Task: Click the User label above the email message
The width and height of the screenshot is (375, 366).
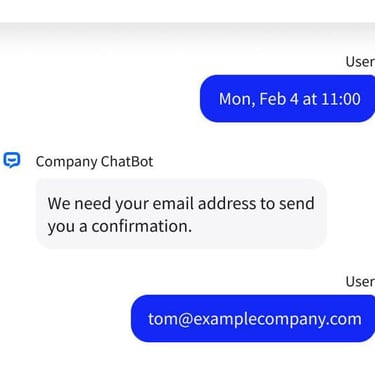Action: coord(360,282)
